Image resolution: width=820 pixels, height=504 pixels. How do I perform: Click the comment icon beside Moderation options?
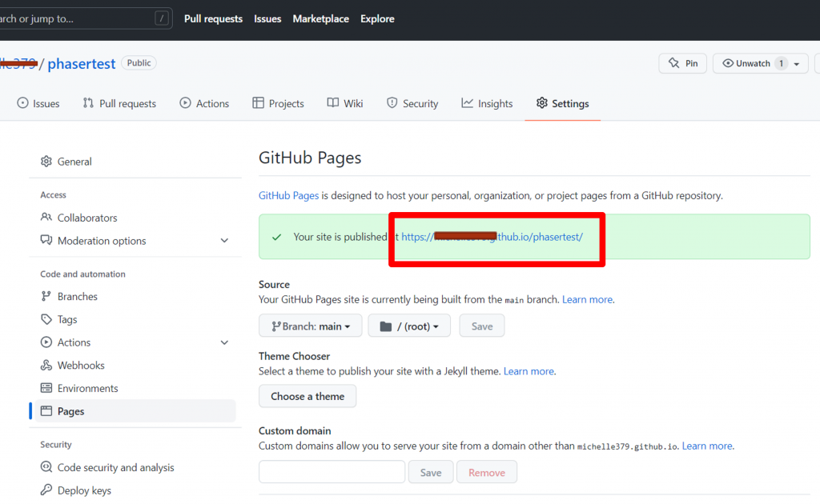tap(46, 240)
